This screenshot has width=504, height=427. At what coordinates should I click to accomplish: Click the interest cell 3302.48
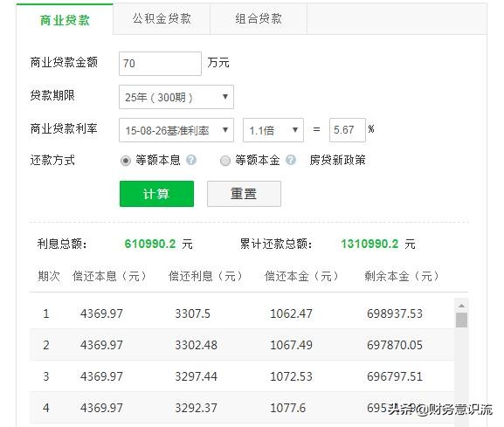pyautogui.click(x=196, y=345)
